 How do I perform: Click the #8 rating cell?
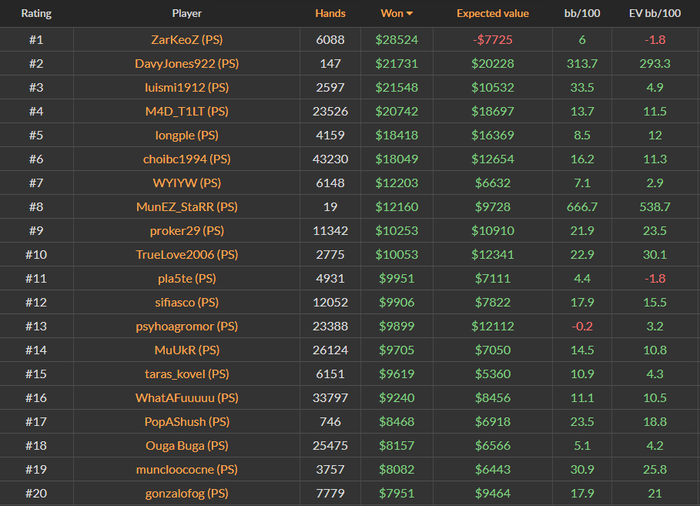pos(36,207)
